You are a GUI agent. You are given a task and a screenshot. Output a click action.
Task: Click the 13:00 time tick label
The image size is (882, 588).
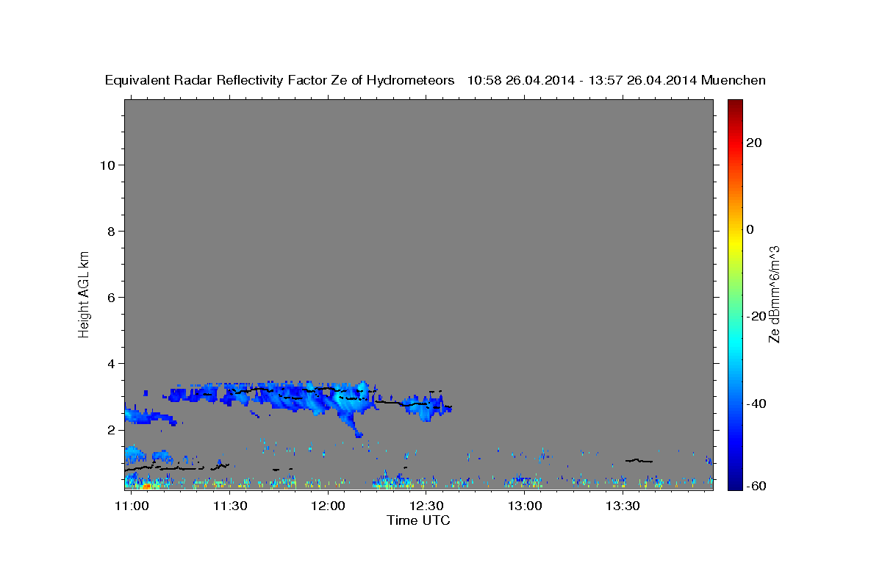coord(525,506)
